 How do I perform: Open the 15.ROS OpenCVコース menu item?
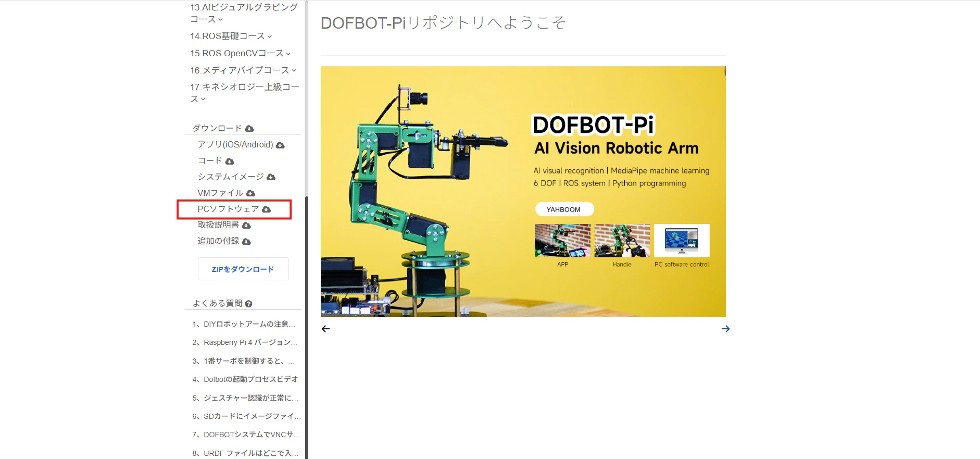(x=237, y=53)
